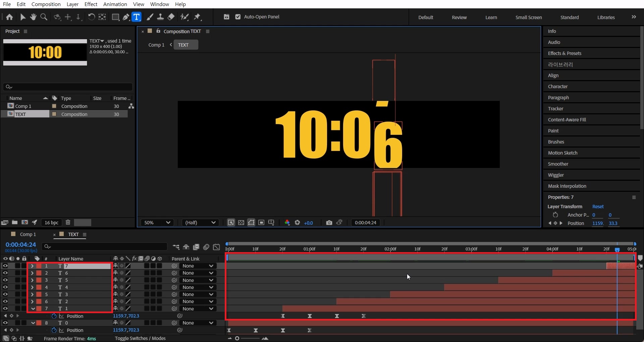Collapse layer 1 properties arrow
This screenshot has height=342, width=644.
[33, 308]
